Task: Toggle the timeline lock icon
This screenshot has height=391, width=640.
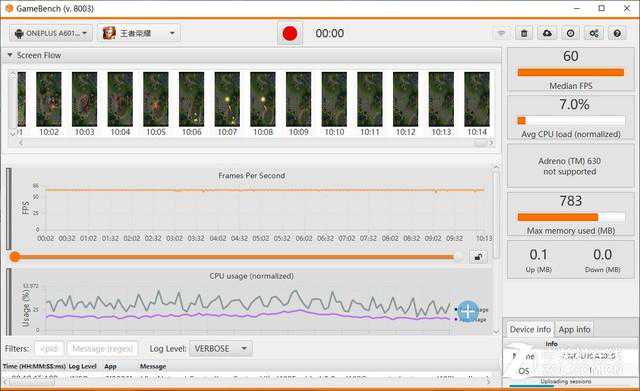Action: pos(478,257)
